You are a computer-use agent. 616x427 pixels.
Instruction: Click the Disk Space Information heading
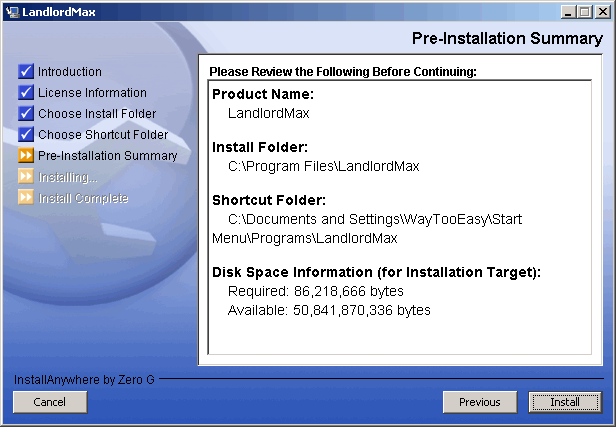click(x=376, y=272)
